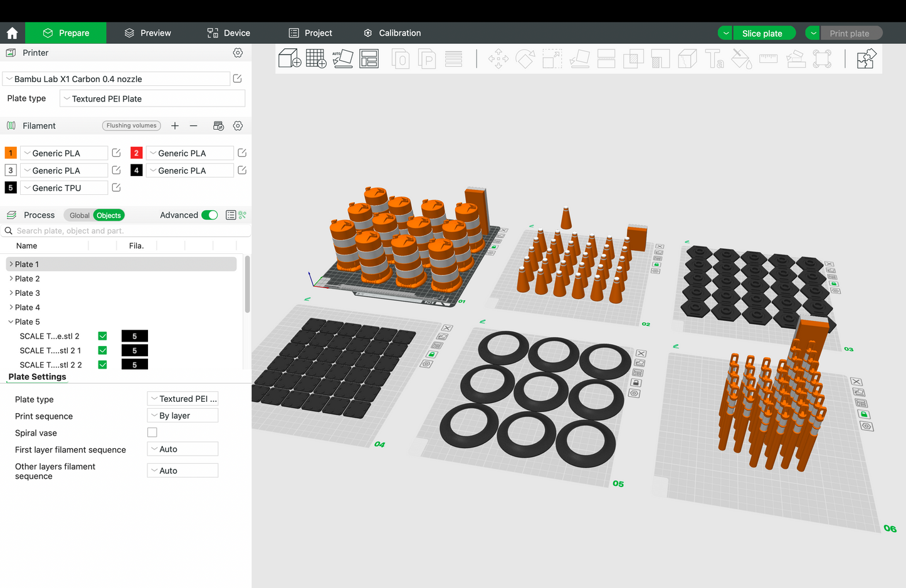Click the Flushing volumes button
The image size is (906, 588).
pyautogui.click(x=132, y=126)
